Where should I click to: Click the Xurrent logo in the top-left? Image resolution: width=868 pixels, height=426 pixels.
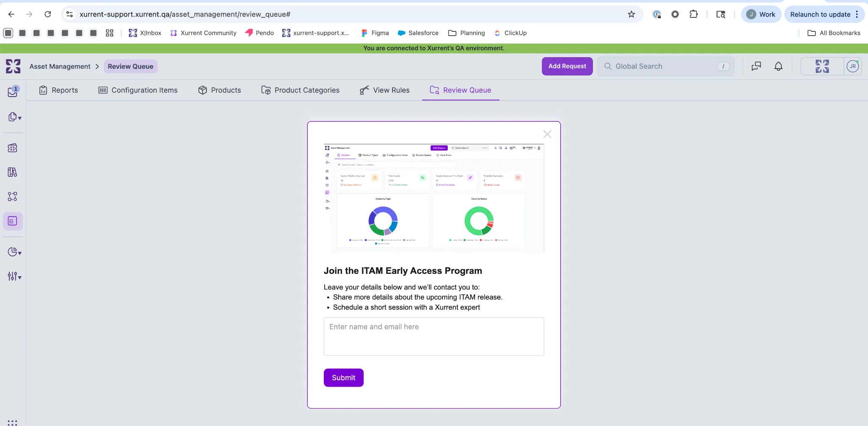pyautogui.click(x=13, y=66)
